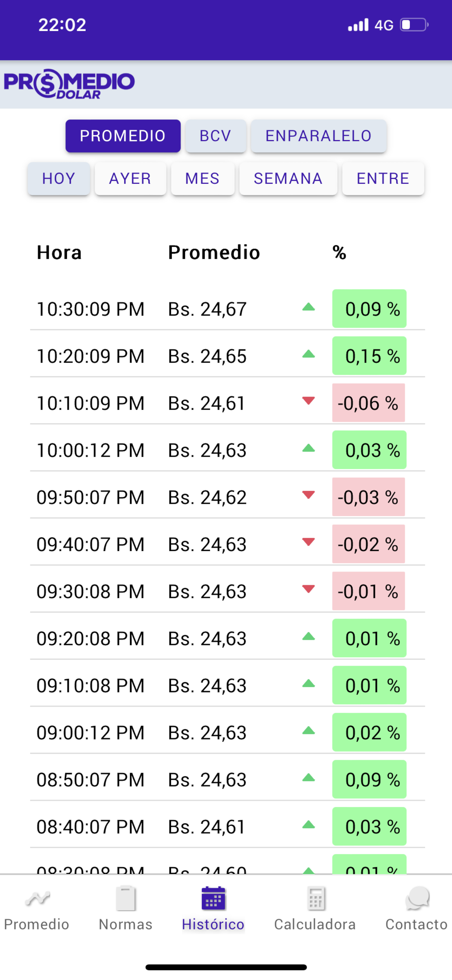
Task: Tap the red down arrow at 10:10:09 PM
Action: [309, 401]
